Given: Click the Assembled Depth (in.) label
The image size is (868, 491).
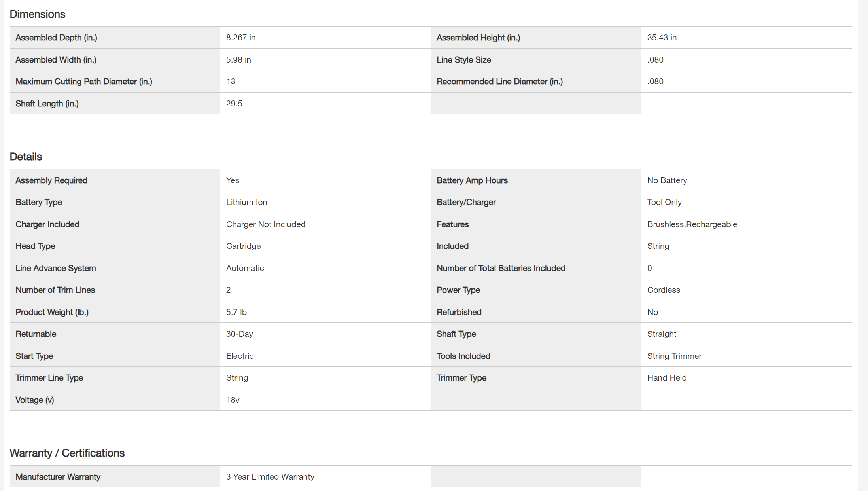Looking at the screenshot, I should 56,38.
